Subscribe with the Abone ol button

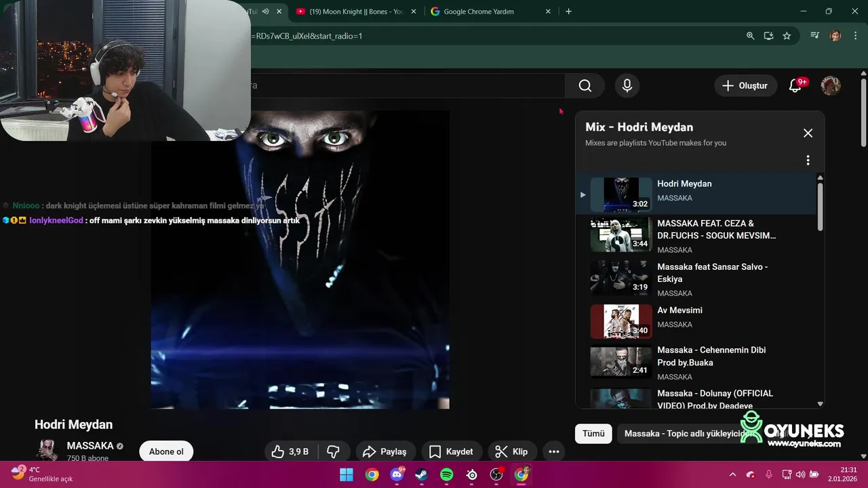(x=166, y=451)
